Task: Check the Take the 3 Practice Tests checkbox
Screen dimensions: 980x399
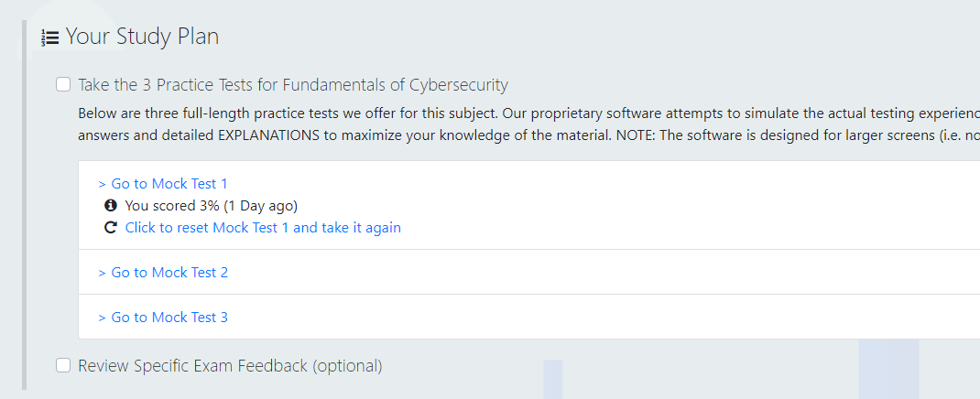Action: tap(63, 84)
